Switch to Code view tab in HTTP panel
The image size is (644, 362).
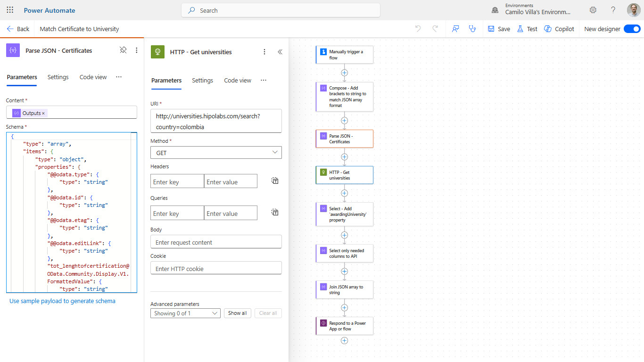238,80
